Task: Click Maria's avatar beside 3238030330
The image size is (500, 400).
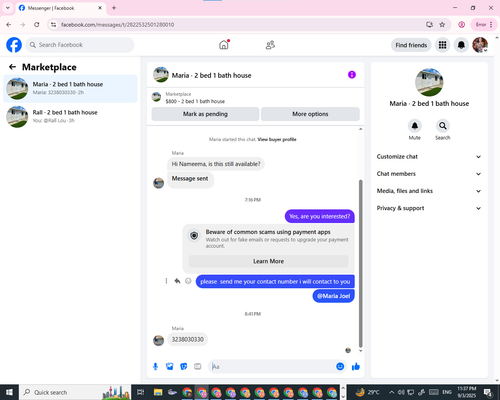Action: click(x=158, y=340)
